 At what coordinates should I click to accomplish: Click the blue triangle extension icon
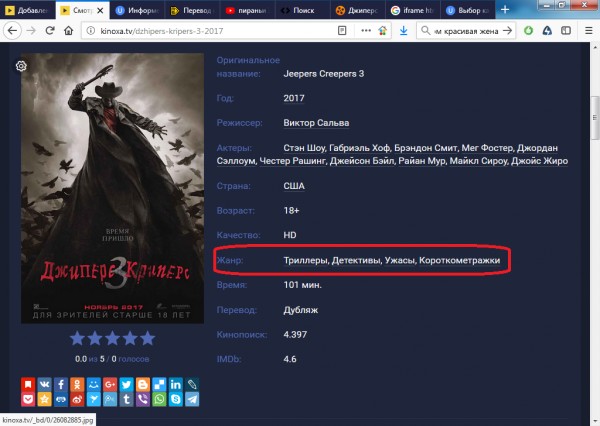pos(547,31)
